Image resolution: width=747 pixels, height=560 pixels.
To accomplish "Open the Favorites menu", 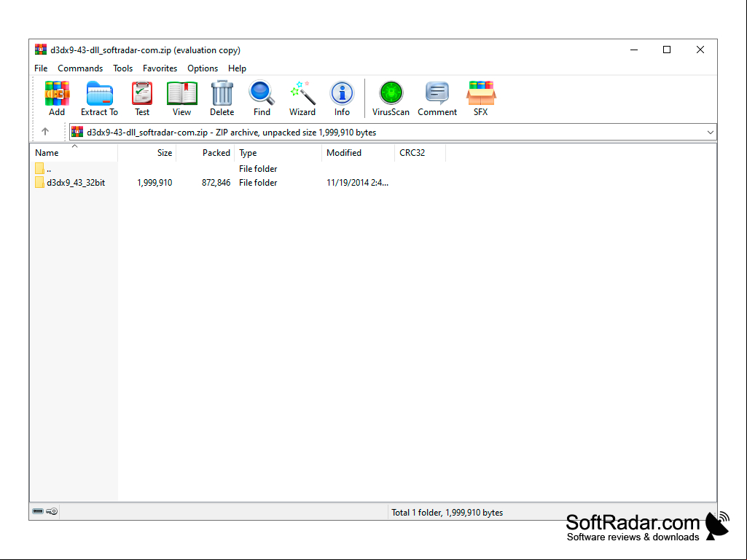I will tap(160, 68).
